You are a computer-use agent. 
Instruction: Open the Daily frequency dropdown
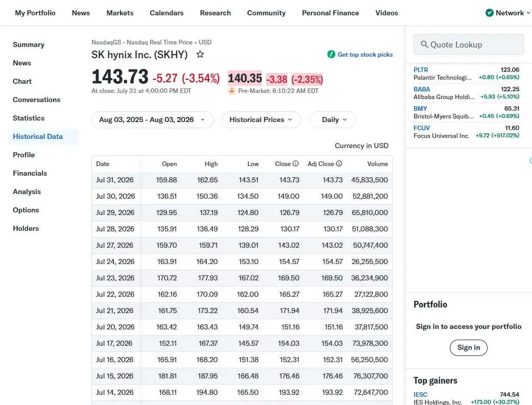pyautogui.click(x=332, y=120)
